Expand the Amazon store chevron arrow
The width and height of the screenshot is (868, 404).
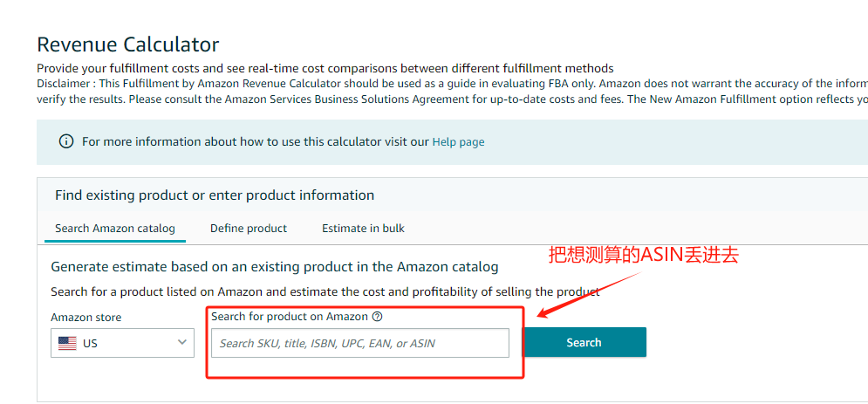[182, 343]
